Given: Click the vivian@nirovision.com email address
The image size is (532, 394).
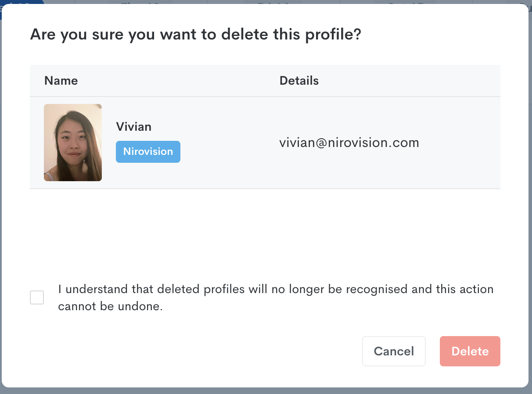Looking at the screenshot, I should (349, 143).
